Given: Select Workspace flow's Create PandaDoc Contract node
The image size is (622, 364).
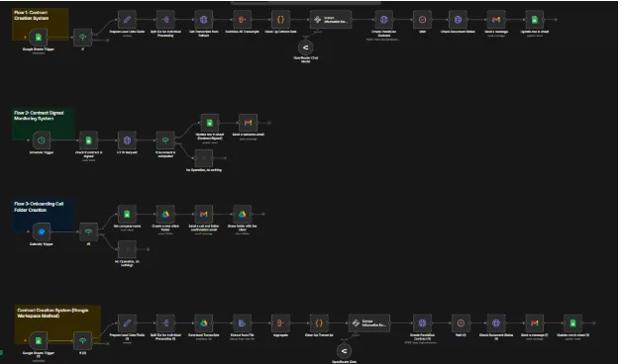Looking at the screenshot, I should pos(422,323).
